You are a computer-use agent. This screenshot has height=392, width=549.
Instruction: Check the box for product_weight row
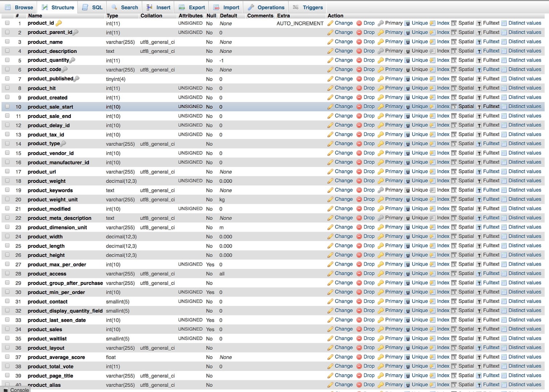coord(7,180)
